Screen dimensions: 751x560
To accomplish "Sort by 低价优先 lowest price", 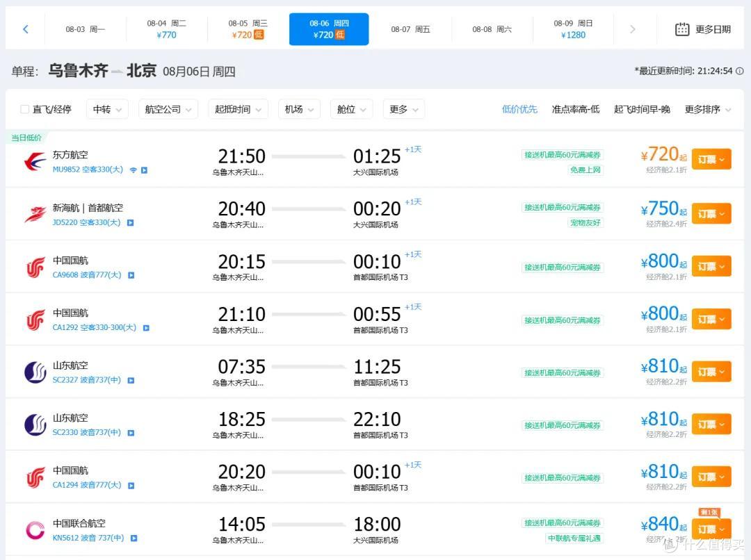I will pos(519,110).
